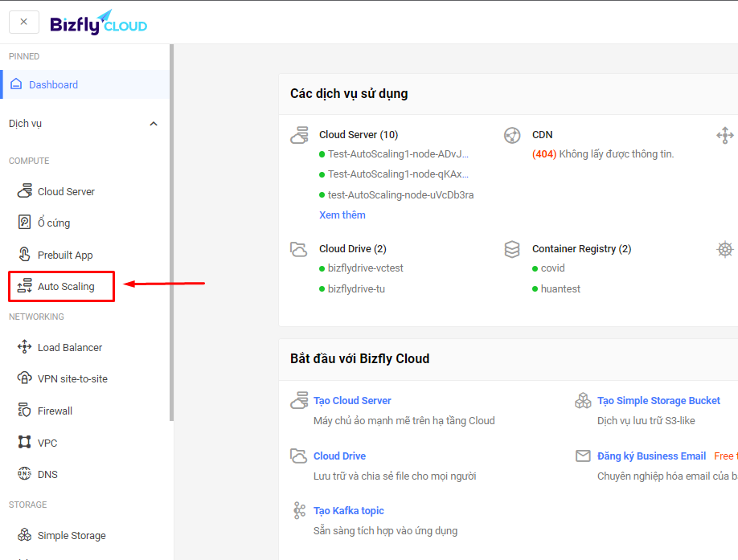Click the Prebuilt App hand icon
Viewport: 738px width, 560px height.
[x=24, y=255]
